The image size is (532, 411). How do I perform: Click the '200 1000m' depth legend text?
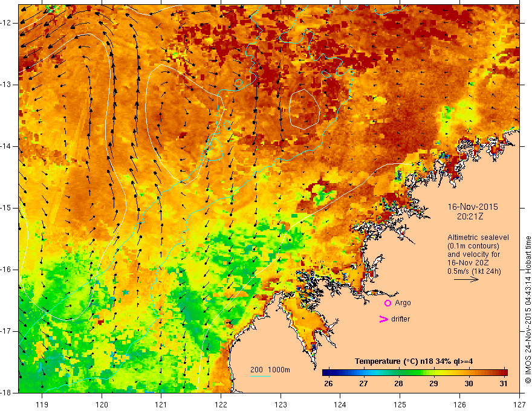270,370
